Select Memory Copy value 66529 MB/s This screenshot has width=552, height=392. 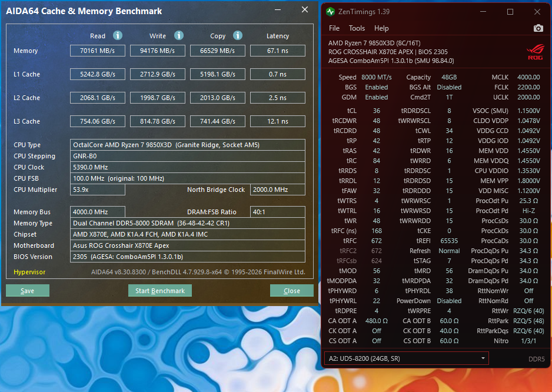pyautogui.click(x=218, y=51)
